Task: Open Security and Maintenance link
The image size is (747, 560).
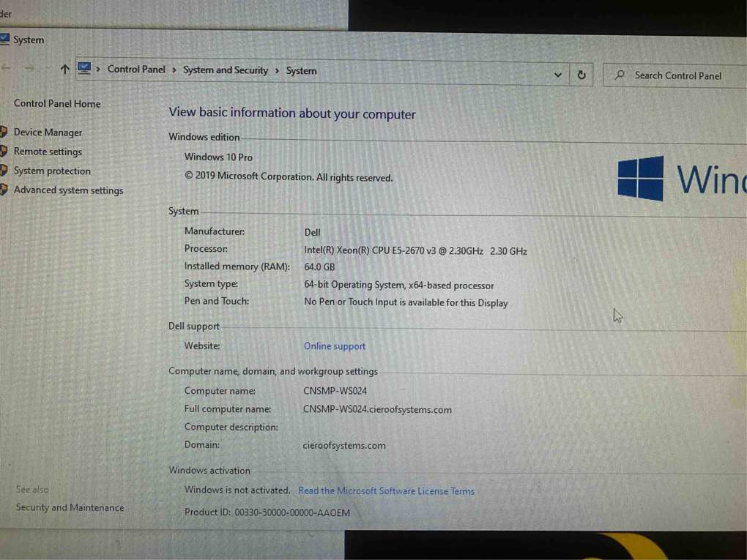Action: (x=70, y=507)
